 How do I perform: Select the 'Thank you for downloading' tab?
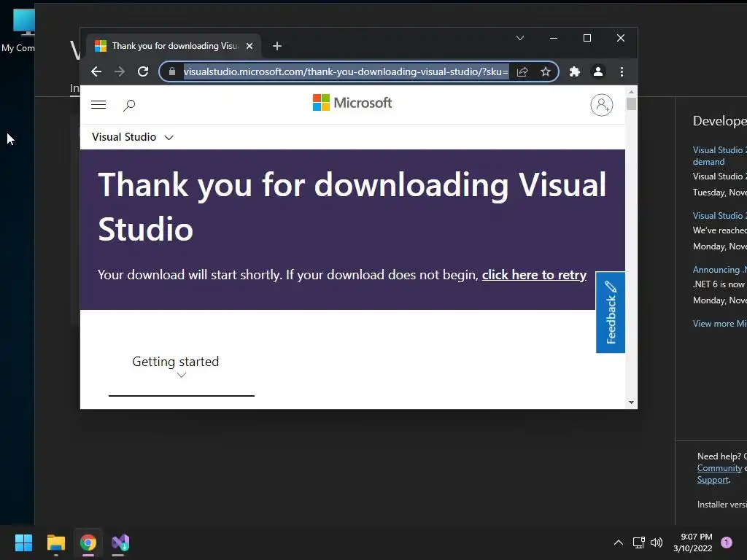[174, 46]
